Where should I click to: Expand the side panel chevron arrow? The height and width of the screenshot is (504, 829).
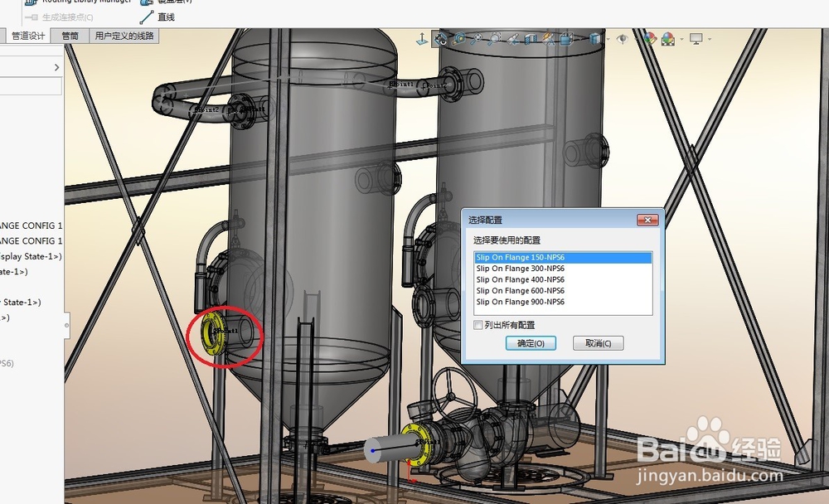56,67
